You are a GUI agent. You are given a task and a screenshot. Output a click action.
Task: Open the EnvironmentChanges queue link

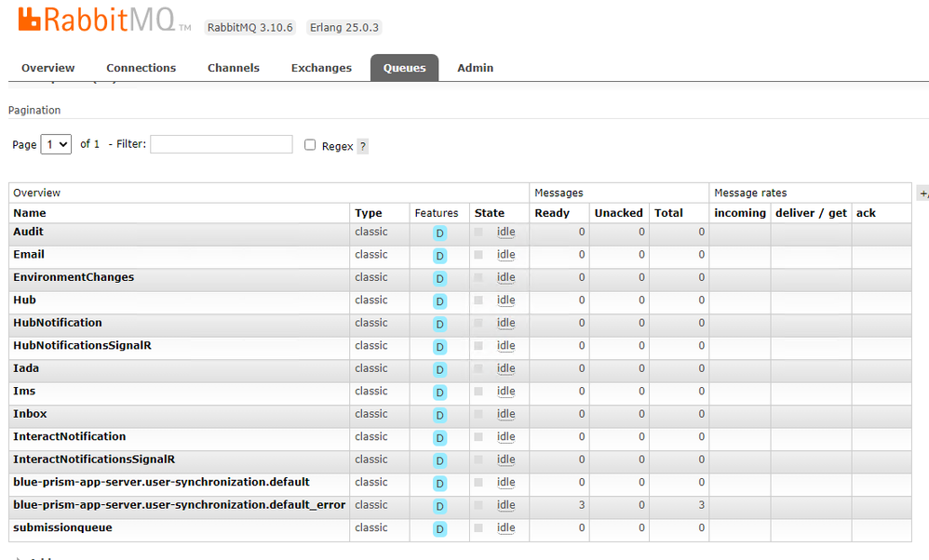[74, 277]
